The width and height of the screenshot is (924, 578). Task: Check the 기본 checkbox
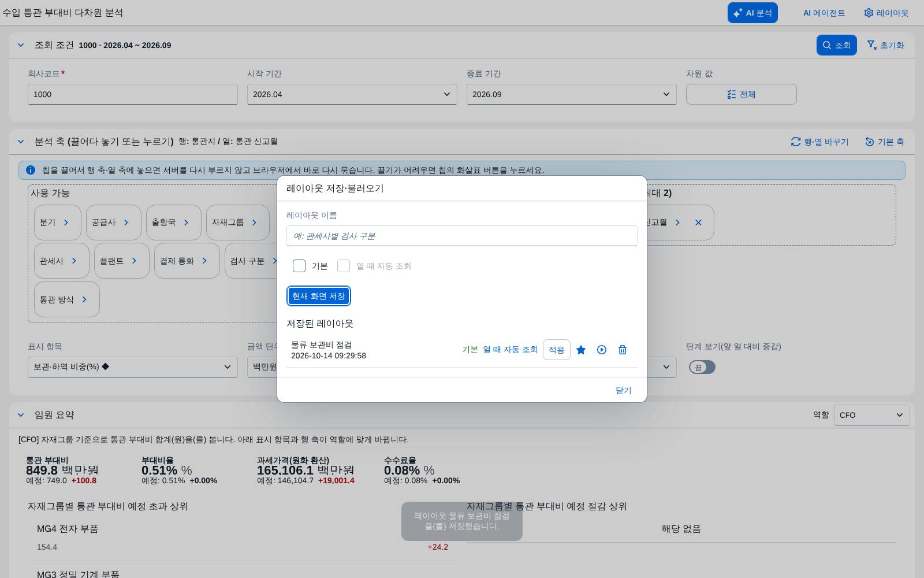299,266
